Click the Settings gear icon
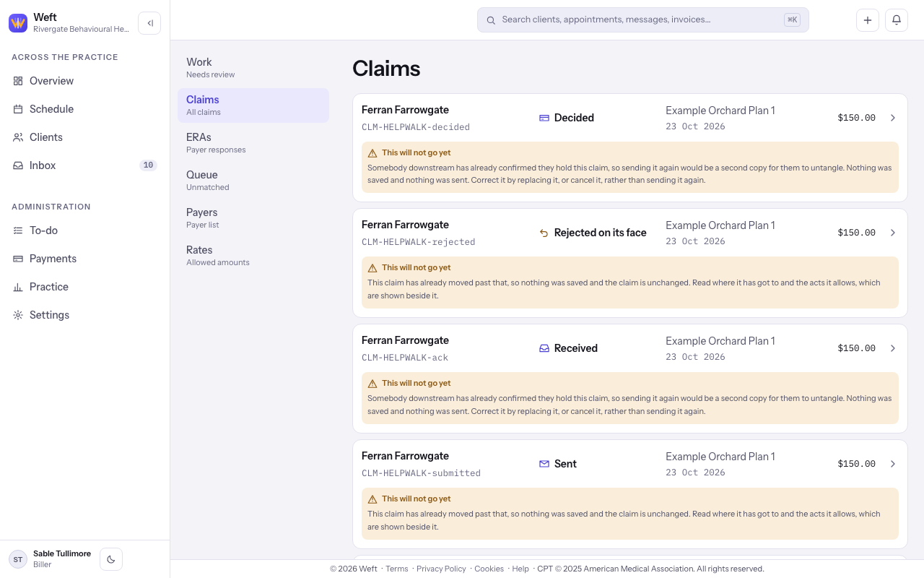This screenshot has height=578, width=924. (18, 315)
